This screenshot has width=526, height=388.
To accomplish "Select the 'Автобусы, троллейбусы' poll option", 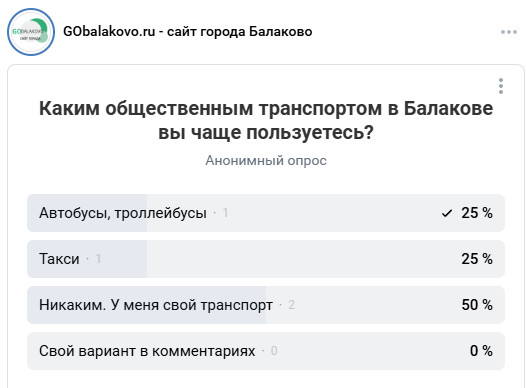I will click(x=266, y=213).
